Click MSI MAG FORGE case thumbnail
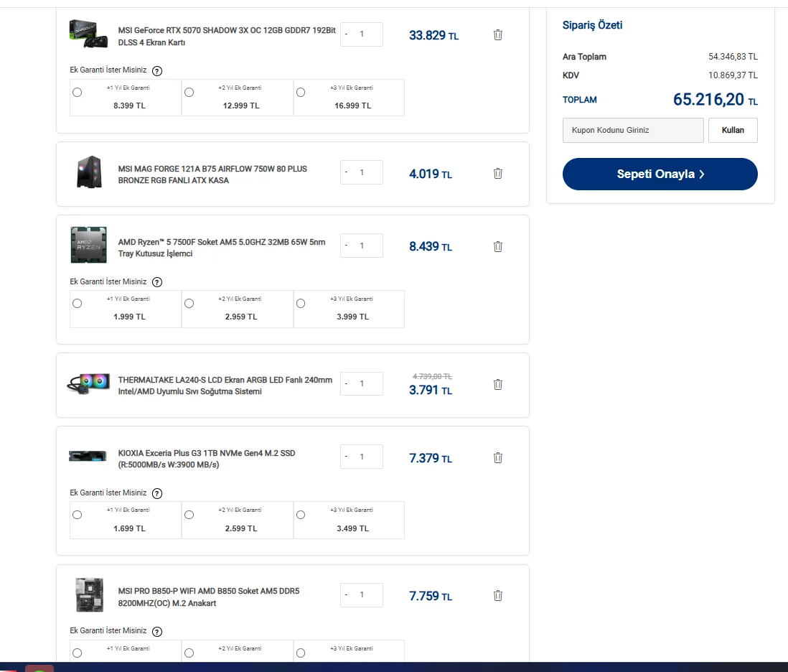This screenshot has height=672, width=788. point(89,172)
